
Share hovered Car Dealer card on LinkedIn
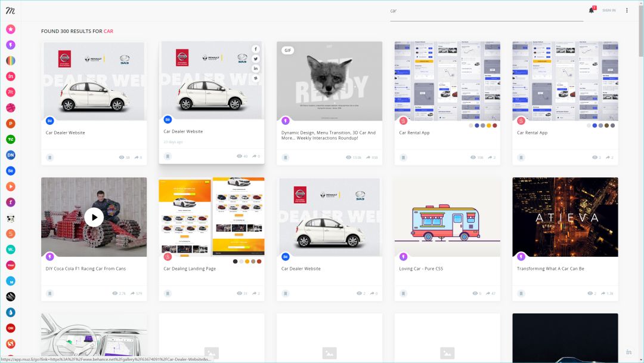(x=256, y=68)
